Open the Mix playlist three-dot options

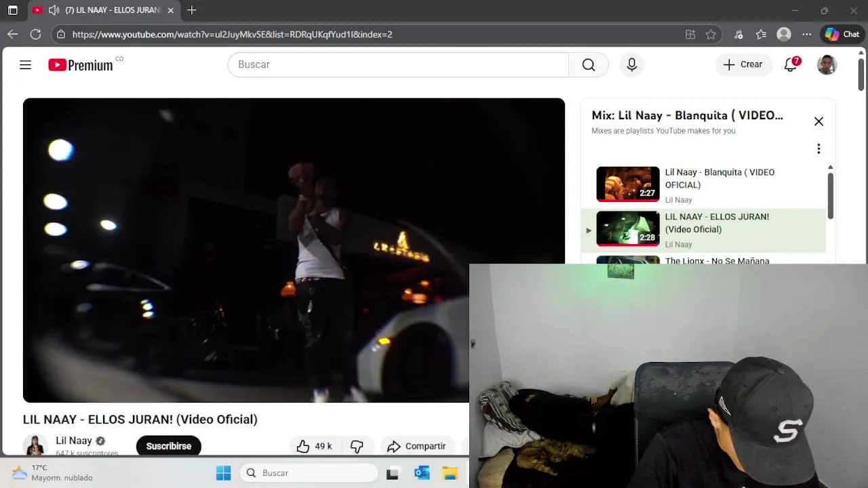point(818,148)
